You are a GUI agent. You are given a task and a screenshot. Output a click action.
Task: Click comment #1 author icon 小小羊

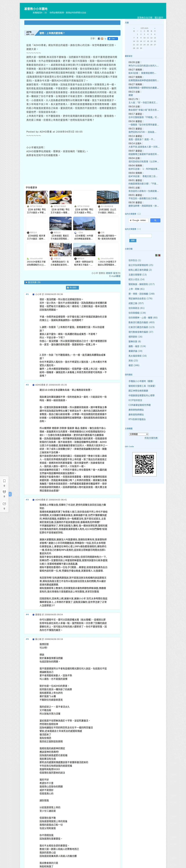coord(33,294)
